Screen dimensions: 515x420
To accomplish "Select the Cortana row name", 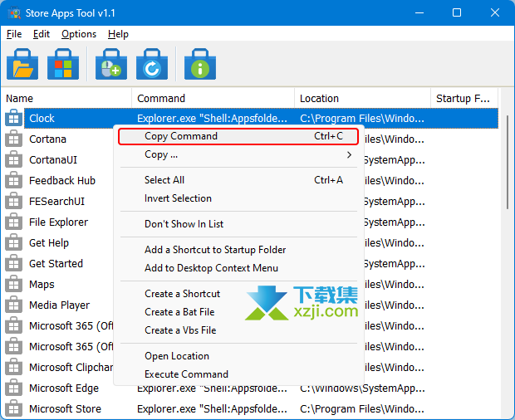I will coord(47,139).
